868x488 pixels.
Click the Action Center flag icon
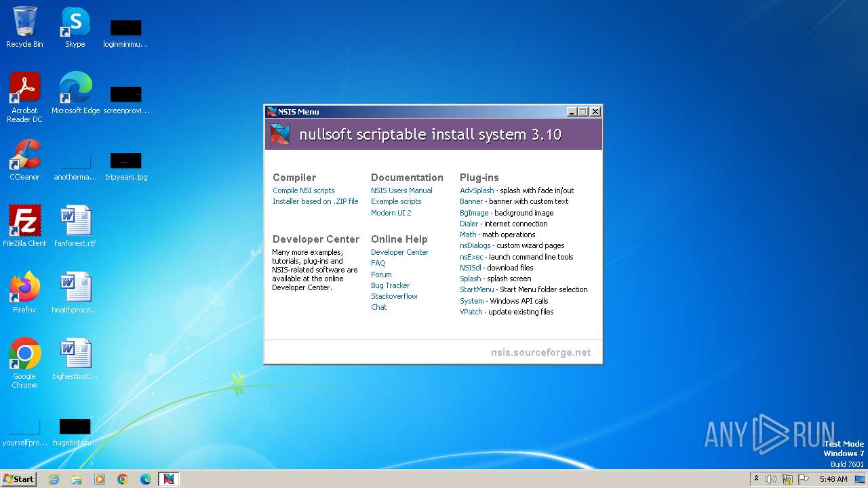pyautogui.click(x=804, y=479)
